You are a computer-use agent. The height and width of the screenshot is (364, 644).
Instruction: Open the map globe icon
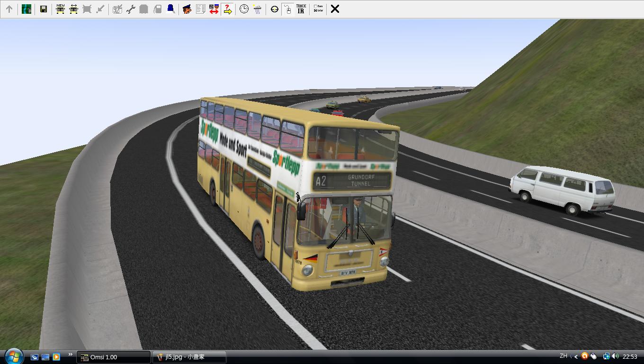[x=27, y=9]
